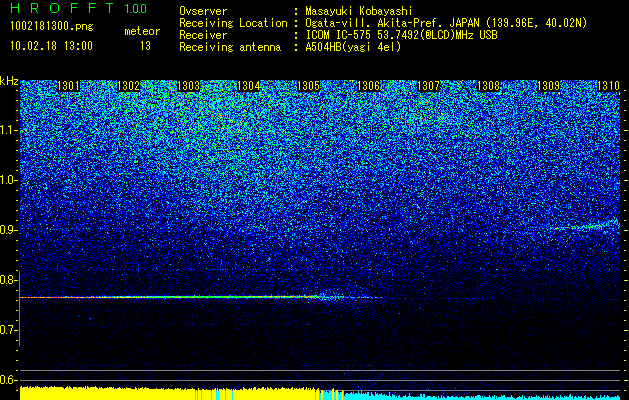Image resolution: width=629 pixels, height=400 pixels.
Task: Click the filename 1002181300.png
Action: (x=52, y=27)
